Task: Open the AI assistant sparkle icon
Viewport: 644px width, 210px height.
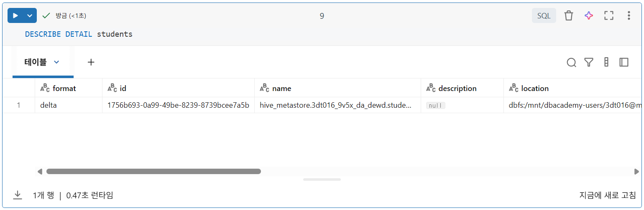Action: pos(589,16)
